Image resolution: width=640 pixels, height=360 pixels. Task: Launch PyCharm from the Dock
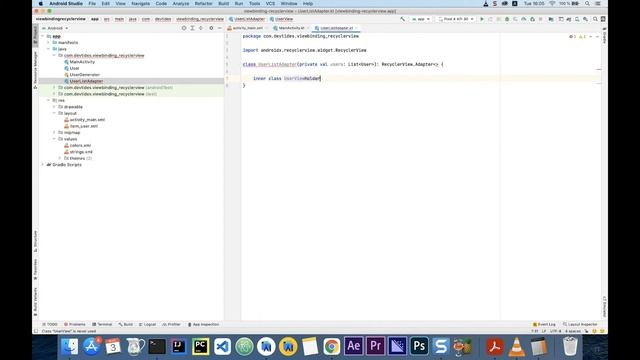[x=200, y=347]
